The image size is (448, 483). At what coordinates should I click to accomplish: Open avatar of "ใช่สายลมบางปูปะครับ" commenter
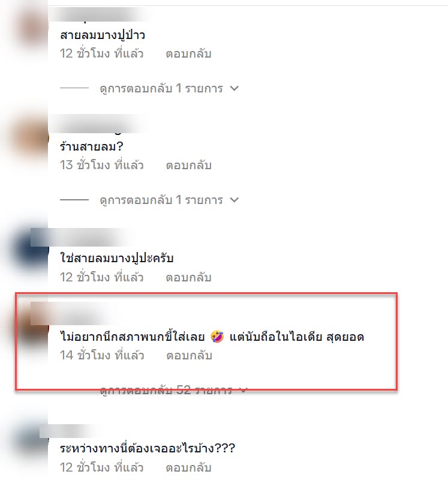[x=32, y=250]
